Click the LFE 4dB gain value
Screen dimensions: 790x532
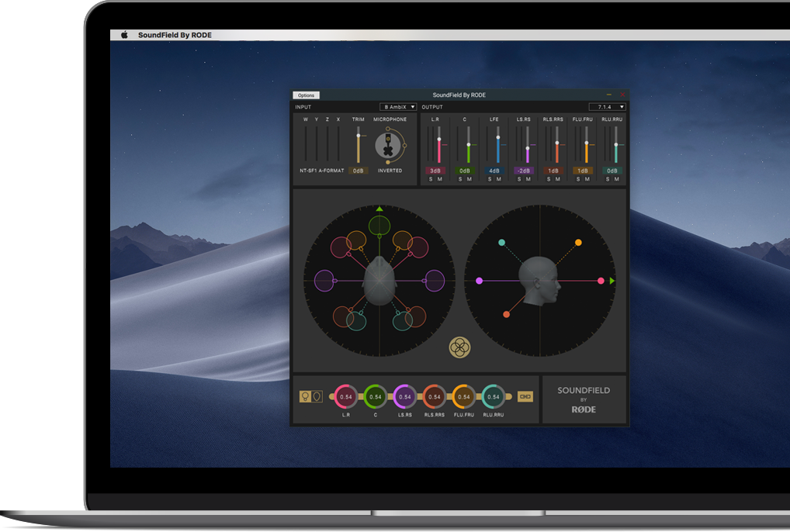coord(494,171)
